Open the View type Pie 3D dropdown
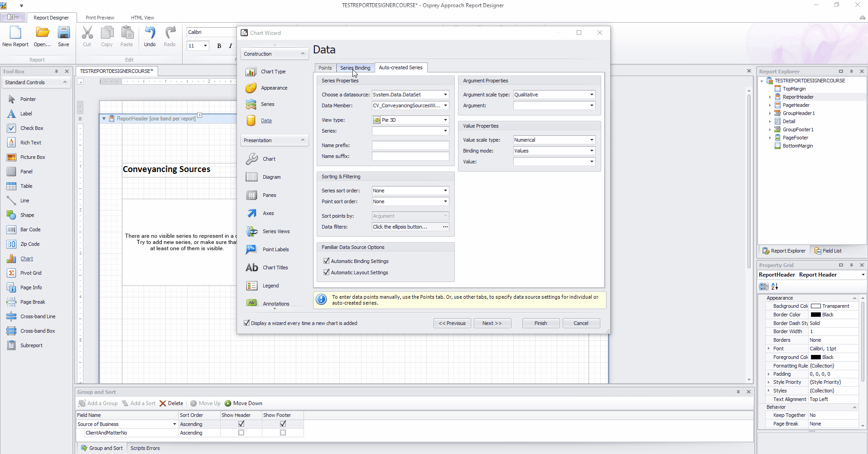 click(445, 120)
